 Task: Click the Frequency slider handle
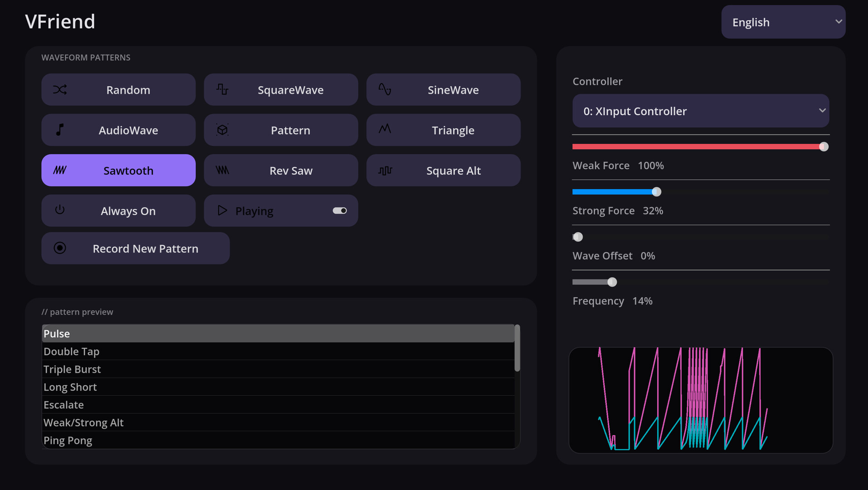(x=612, y=282)
